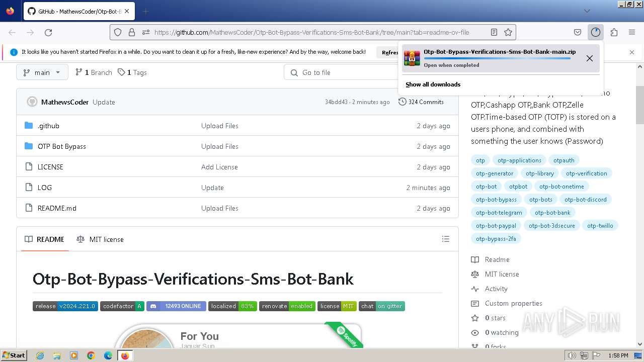This screenshot has width=644, height=362.
Task: Open the README outline list icon
Action: [445, 239]
